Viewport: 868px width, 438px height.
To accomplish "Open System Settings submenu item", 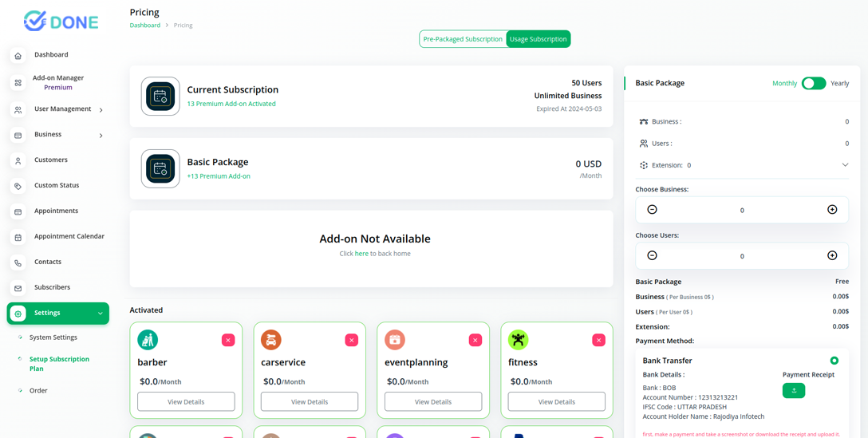I will (53, 337).
